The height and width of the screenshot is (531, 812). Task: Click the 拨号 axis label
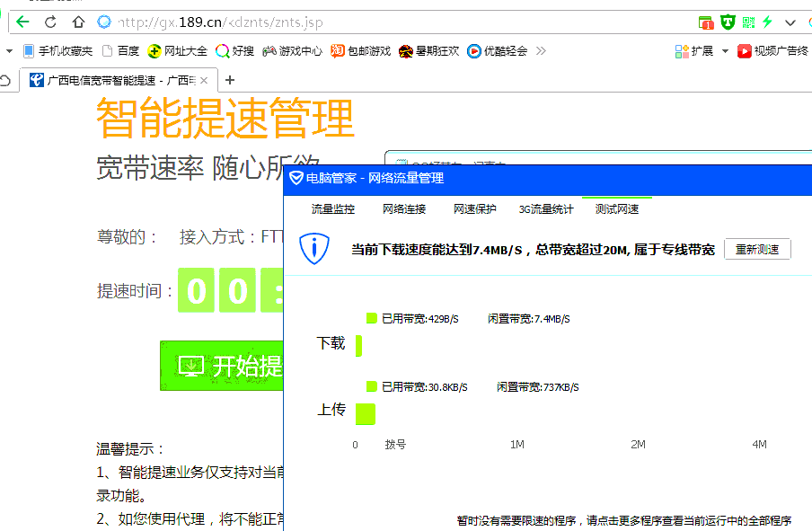pyautogui.click(x=395, y=445)
